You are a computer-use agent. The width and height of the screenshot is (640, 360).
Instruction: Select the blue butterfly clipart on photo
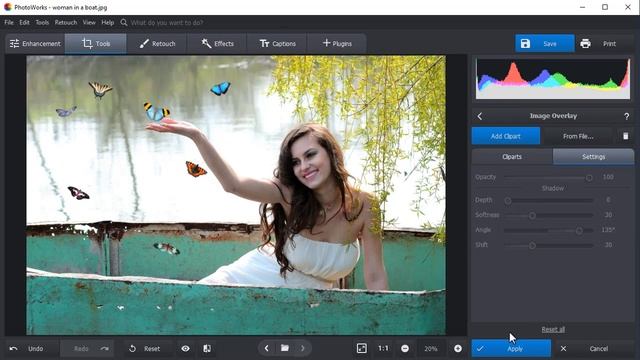tap(220, 88)
